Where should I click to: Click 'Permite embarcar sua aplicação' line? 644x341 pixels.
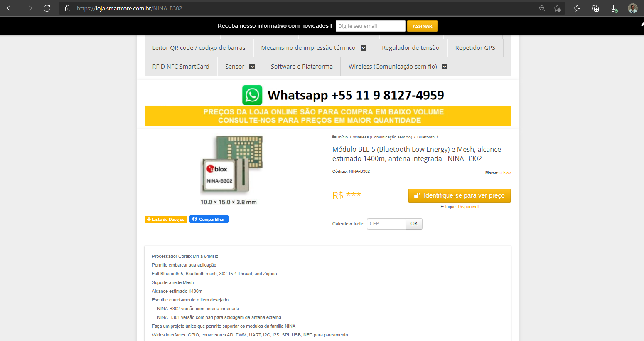pos(184,265)
